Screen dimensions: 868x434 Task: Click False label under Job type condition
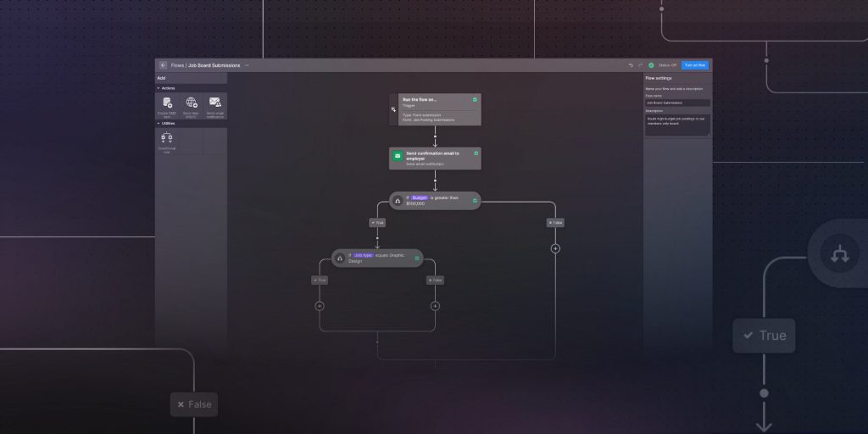[435, 280]
